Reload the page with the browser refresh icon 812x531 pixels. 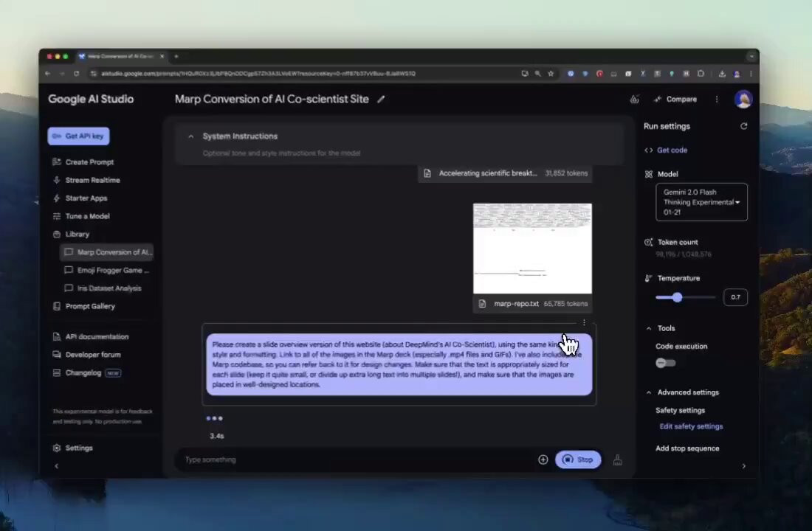(76, 74)
